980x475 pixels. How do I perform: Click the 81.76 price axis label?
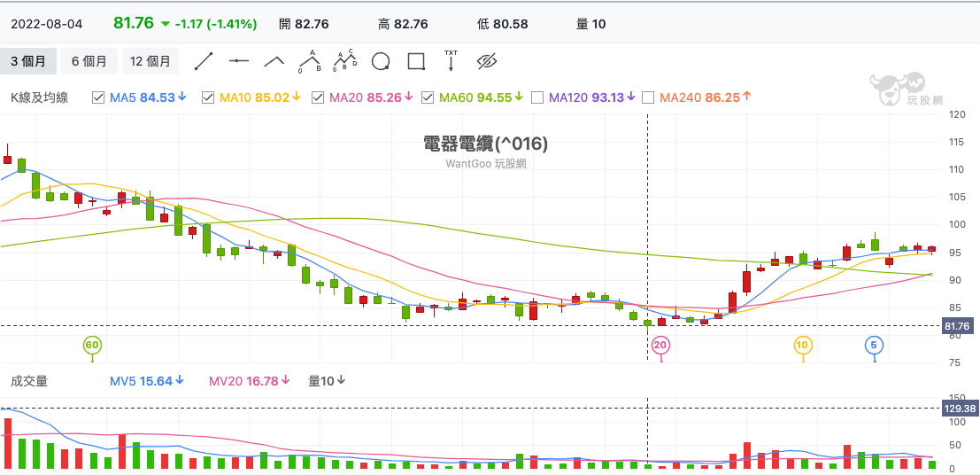click(x=958, y=325)
